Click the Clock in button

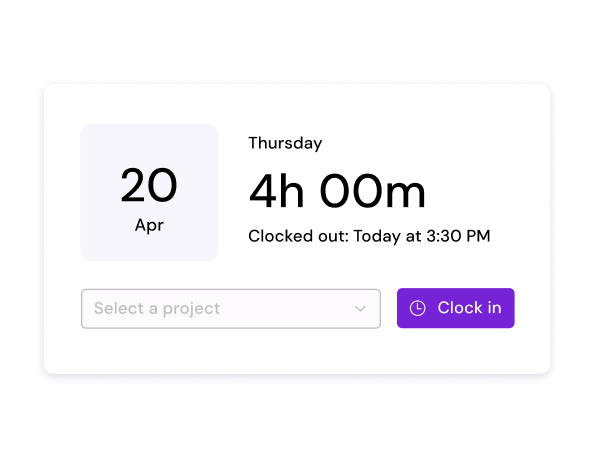tap(455, 308)
